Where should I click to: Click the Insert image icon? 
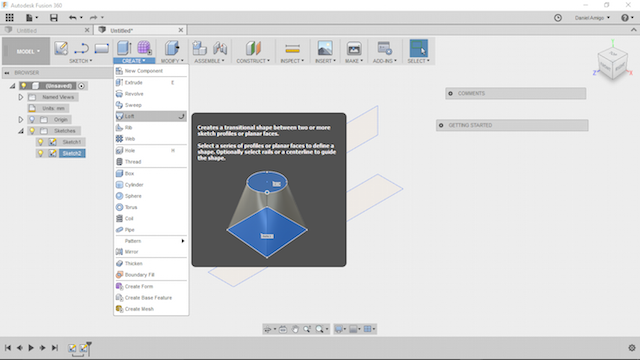tap(325, 48)
